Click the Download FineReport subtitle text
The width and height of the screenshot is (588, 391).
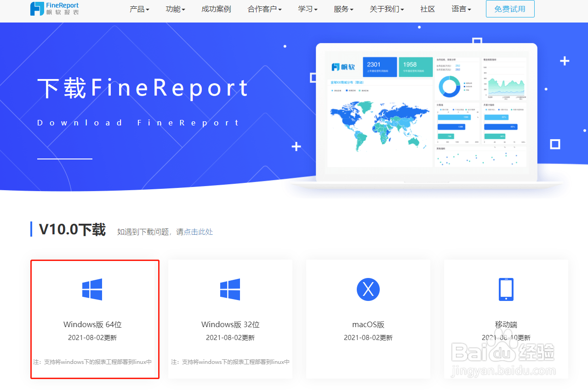(138, 123)
